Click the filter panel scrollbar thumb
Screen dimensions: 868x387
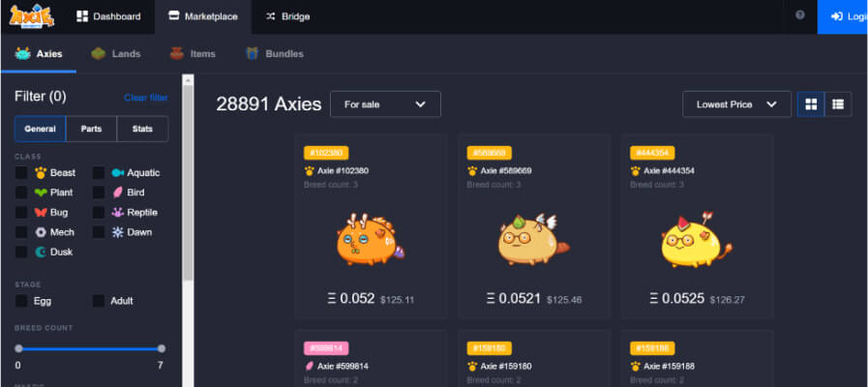pos(189,183)
